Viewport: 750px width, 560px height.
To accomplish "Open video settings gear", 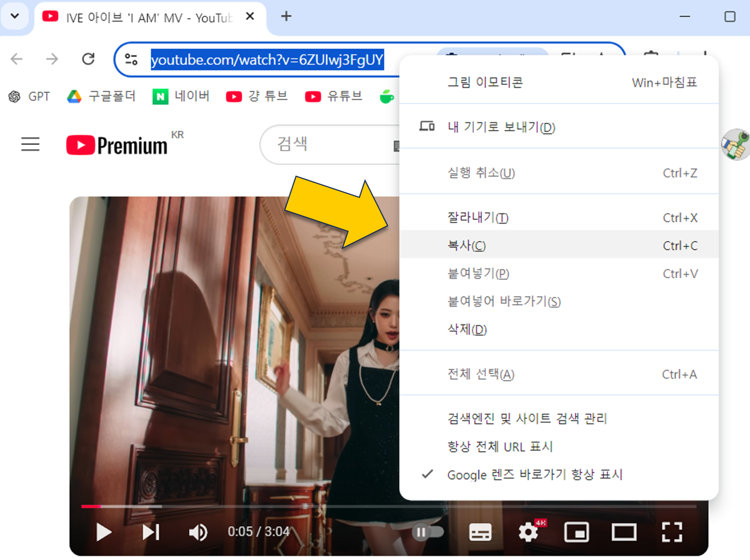I will 529,532.
